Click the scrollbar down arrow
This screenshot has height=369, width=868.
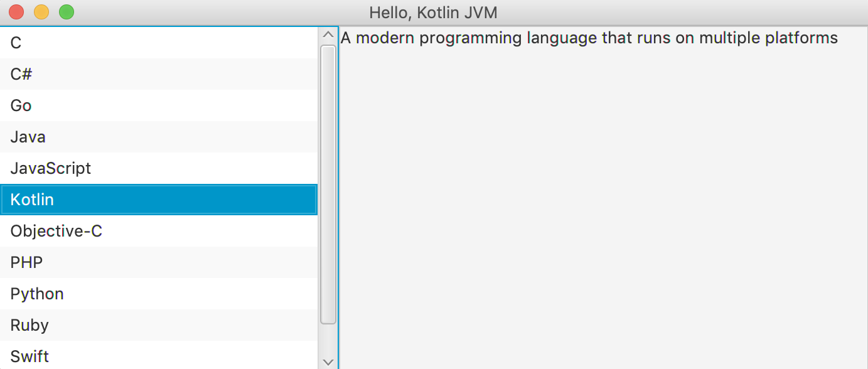coord(328,361)
